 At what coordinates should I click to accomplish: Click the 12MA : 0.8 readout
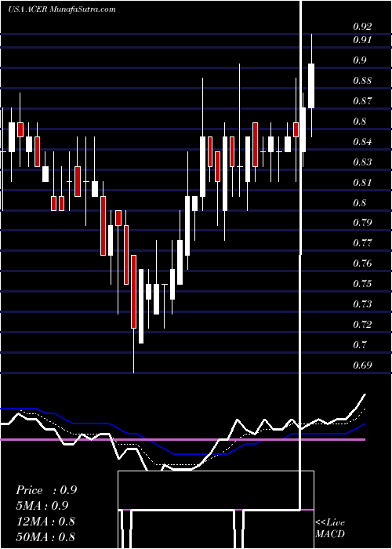tap(45, 521)
